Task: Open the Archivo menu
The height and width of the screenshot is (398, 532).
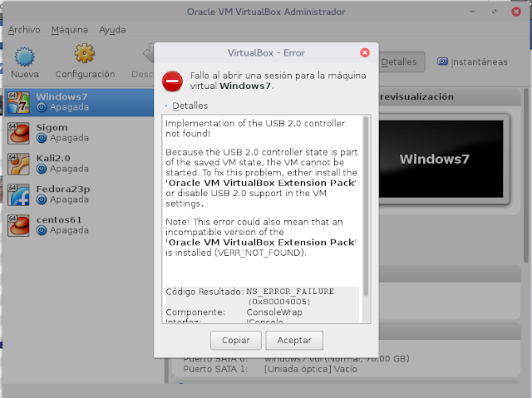Action: [24, 30]
